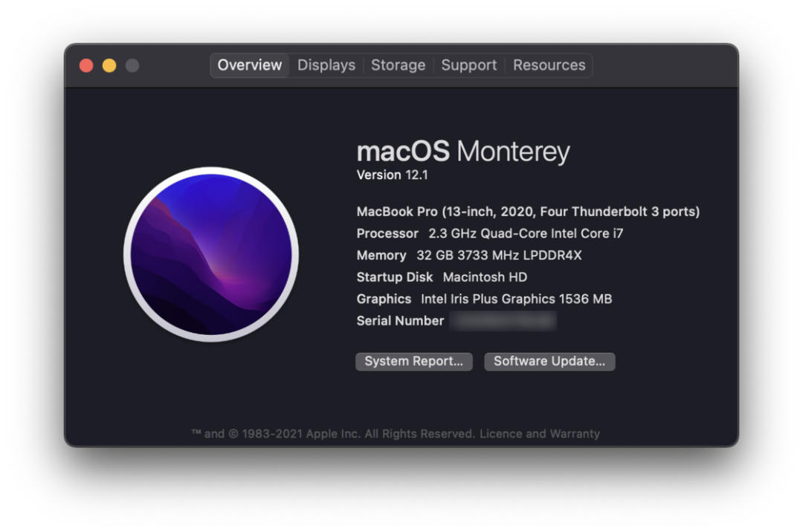Image resolution: width=803 pixels, height=532 pixels.
Task: Click the "Serial Number" label
Action: [x=400, y=321]
